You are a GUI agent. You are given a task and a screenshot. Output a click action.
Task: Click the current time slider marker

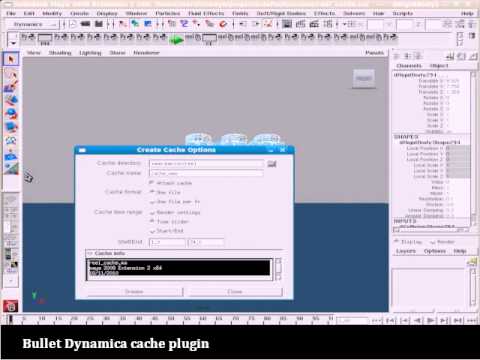pyautogui.click(x=10, y=319)
